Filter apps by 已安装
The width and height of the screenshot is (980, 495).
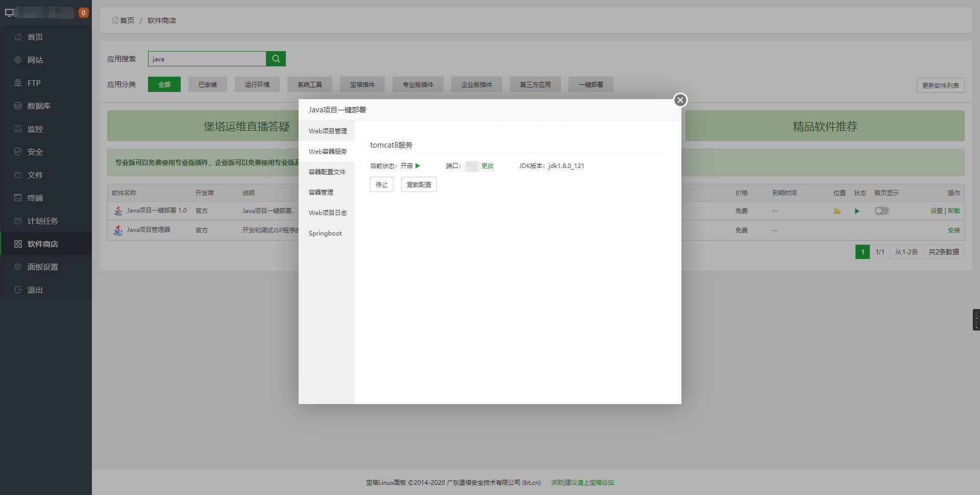coord(208,84)
